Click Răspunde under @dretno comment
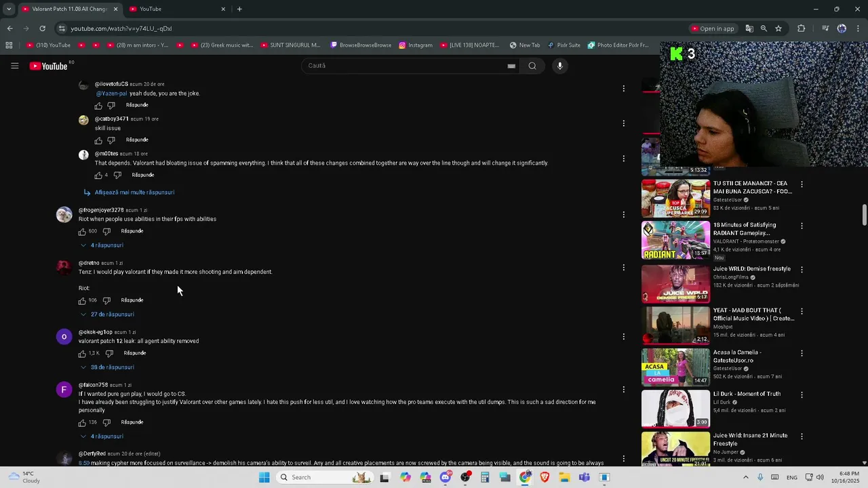 132,300
